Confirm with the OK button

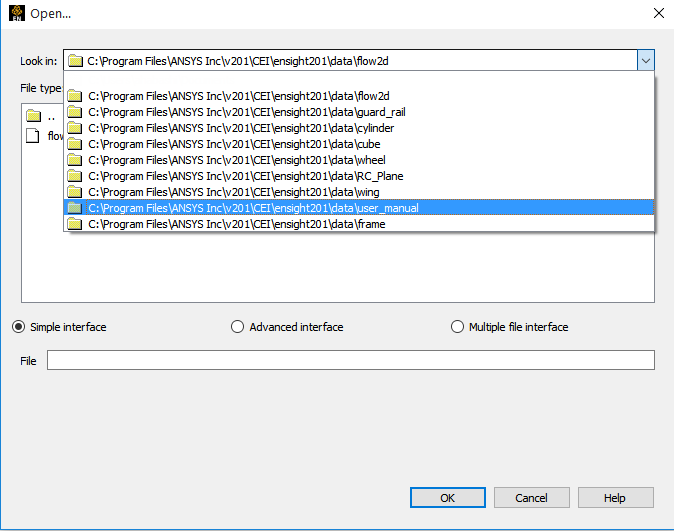(447, 497)
